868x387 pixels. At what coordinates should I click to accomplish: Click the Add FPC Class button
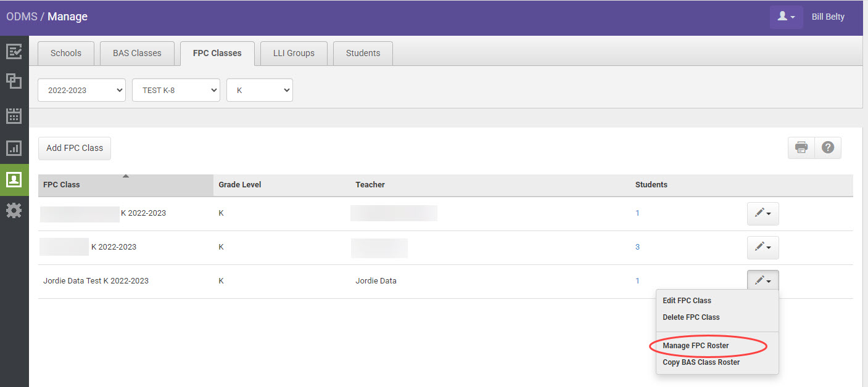74,148
